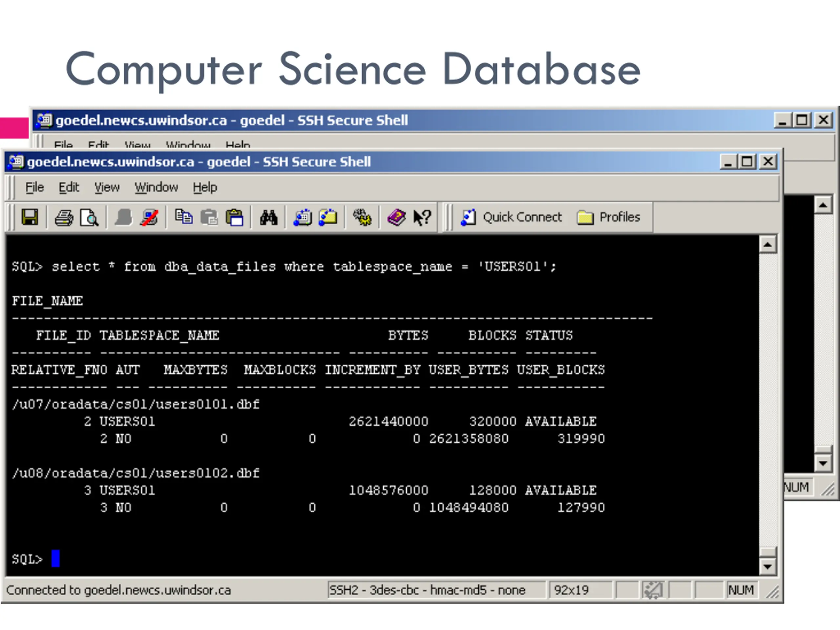840x630 pixels.
Task: Open the View menu in front window
Action: tap(107, 187)
